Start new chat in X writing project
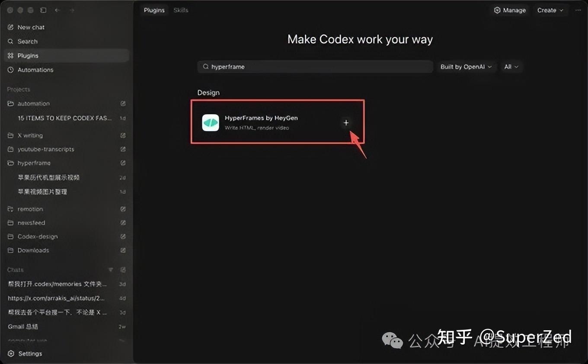 click(x=123, y=135)
